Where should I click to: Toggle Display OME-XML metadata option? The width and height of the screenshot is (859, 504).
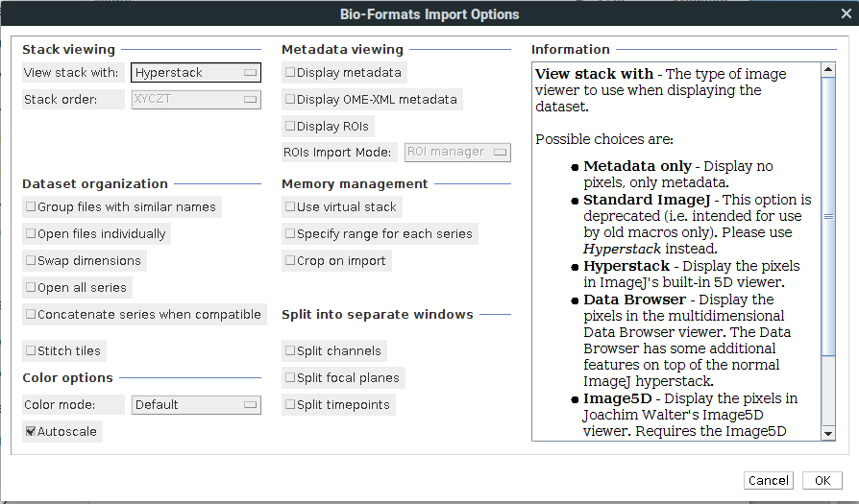(x=290, y=100)
